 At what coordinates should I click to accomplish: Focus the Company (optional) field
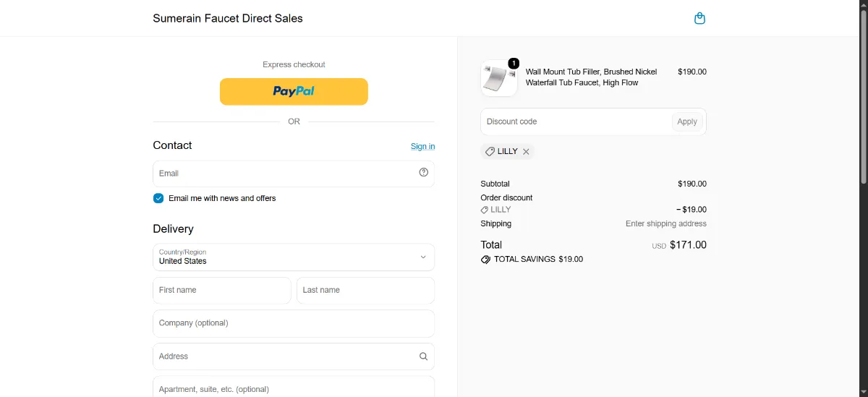click(294, 323)
